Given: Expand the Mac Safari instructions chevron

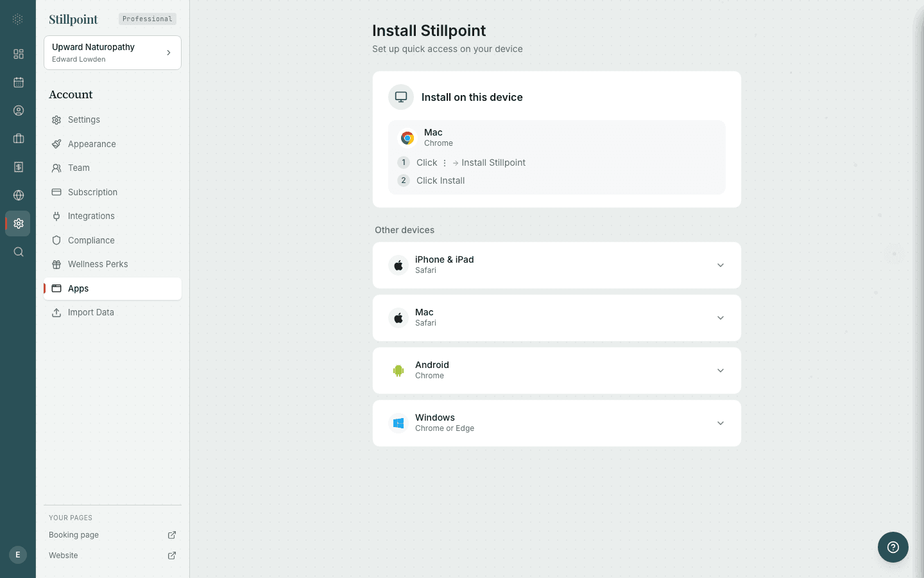Looking at the screenshot, I should (721, 318).
